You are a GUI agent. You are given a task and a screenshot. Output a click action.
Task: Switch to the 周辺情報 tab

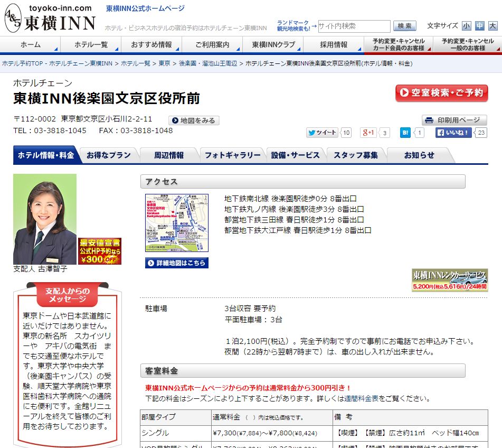[169, 155]
